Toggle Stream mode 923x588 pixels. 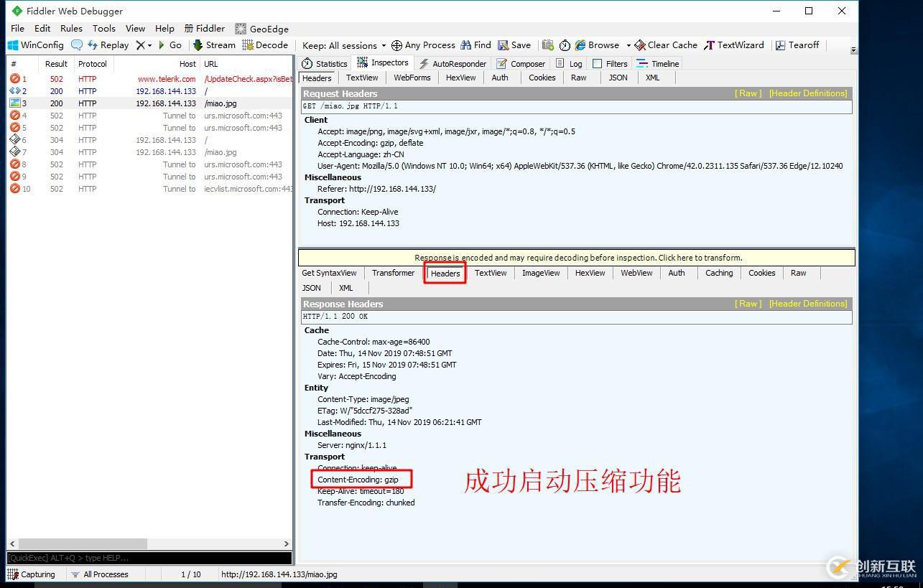point(214,45)
